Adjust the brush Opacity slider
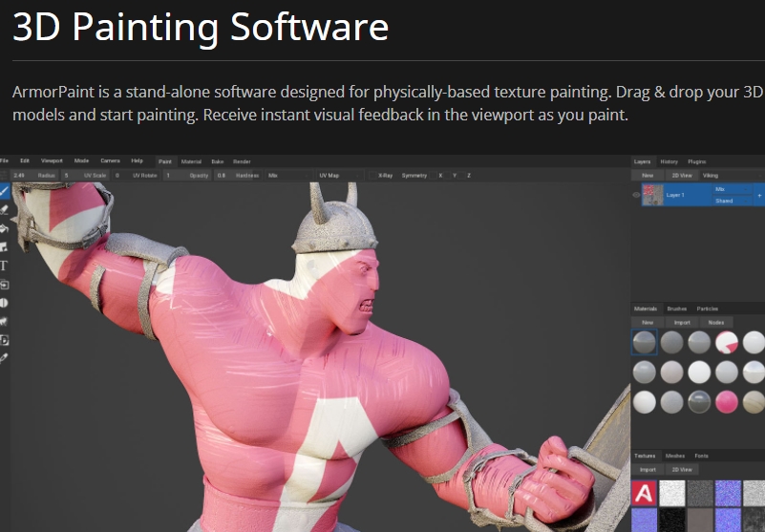765x532 pixels. [x=187, y=175]
